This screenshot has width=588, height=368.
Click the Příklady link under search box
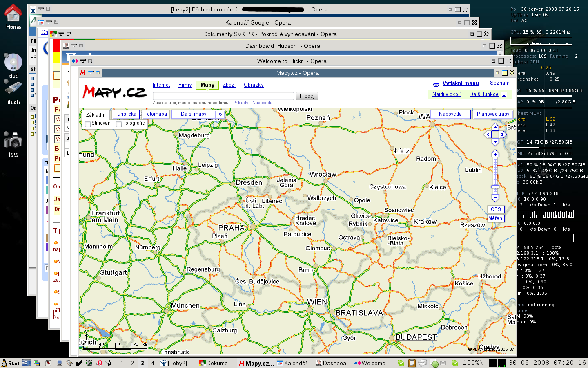[241, 103]
